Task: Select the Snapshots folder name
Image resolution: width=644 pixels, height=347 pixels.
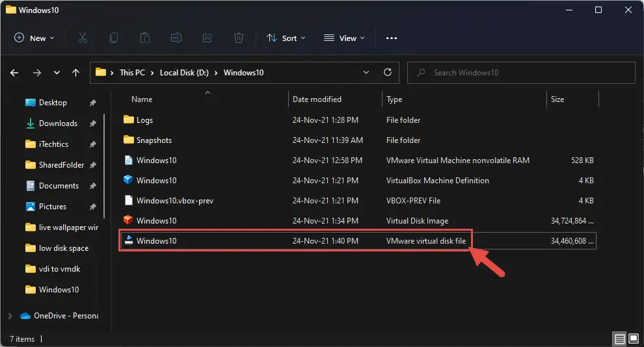Action: pyautogui.click(x=154, y=140)
